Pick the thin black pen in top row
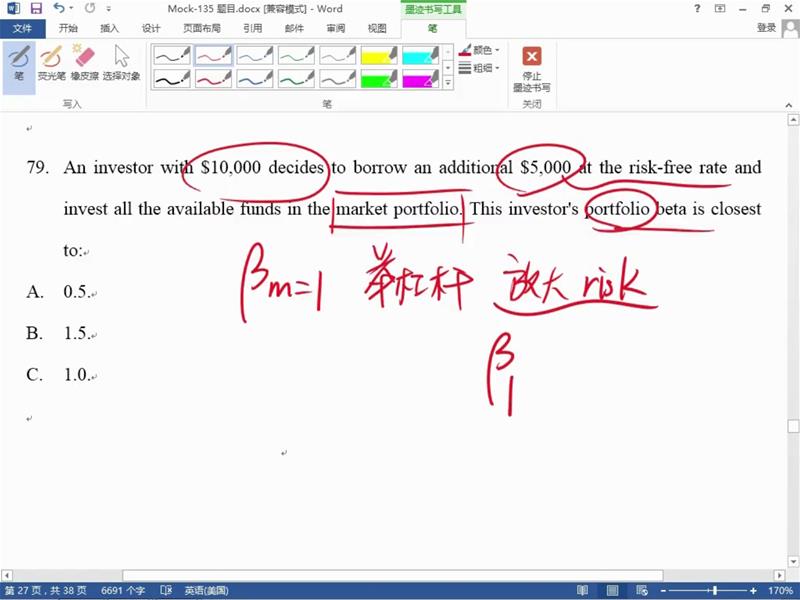The width and height of the screenshot is (800, 600). (x=172, y=55)
